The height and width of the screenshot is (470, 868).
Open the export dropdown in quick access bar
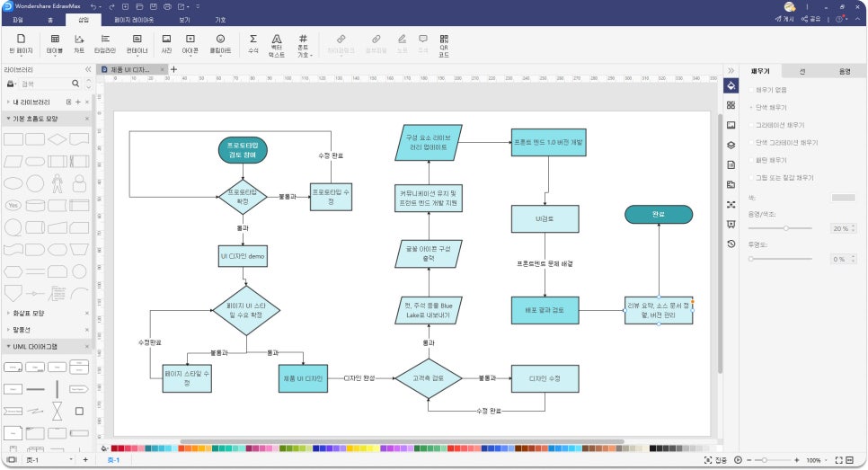pyautogui.click(x=188, y=6)
